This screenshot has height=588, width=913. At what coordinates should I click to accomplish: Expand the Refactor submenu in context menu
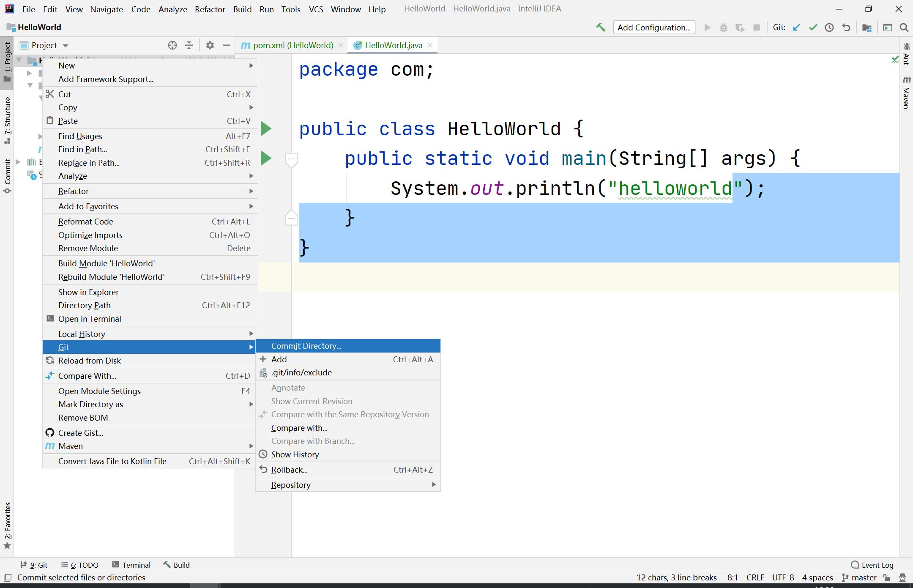(x=150, y=191)
